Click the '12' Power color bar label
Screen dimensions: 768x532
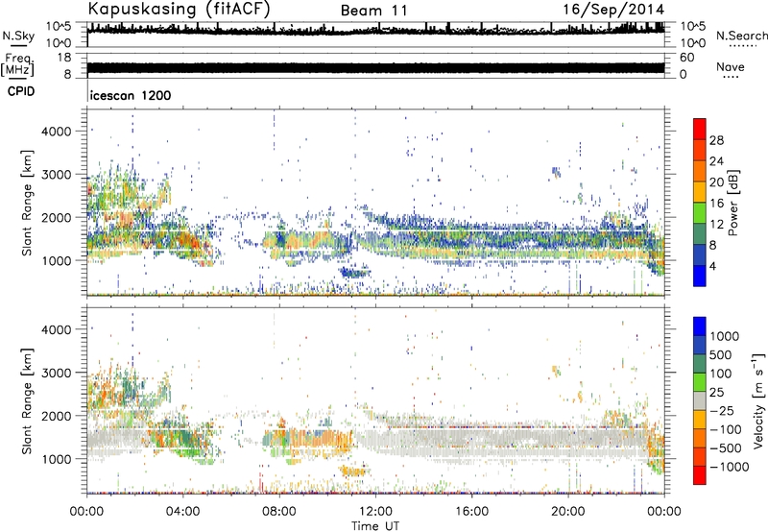pos(716,225)
